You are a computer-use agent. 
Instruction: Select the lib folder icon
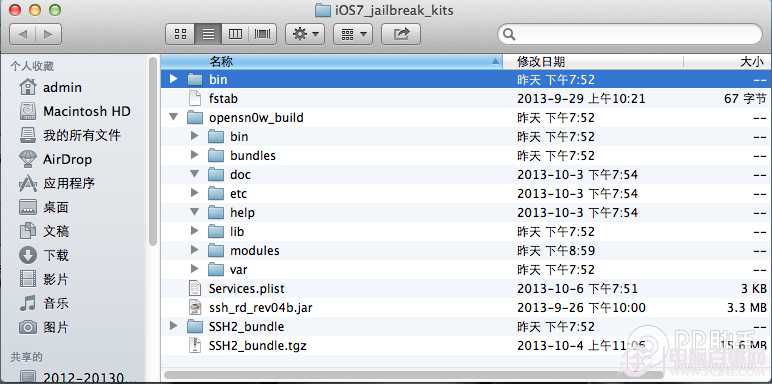point(216,232)
